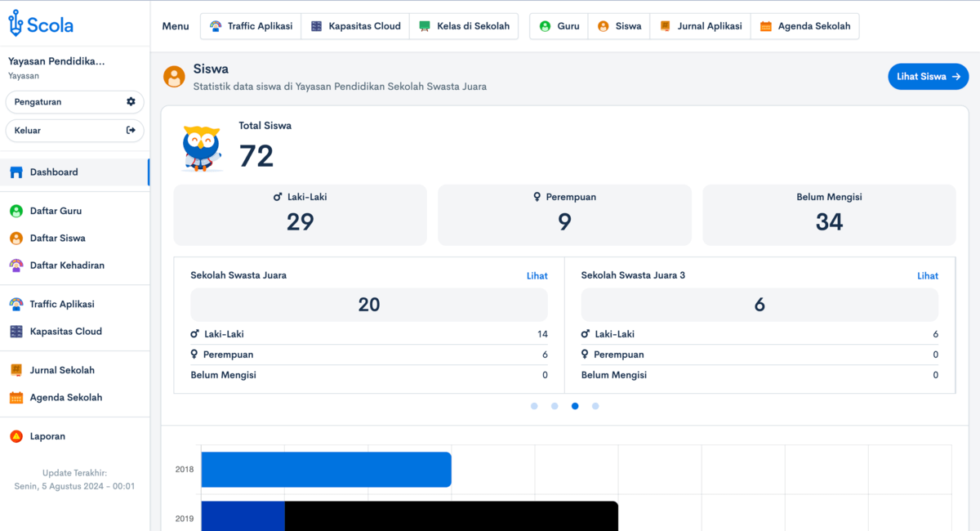Open Kapasitas Cloud in the sidebar

[x=65, y=332]
